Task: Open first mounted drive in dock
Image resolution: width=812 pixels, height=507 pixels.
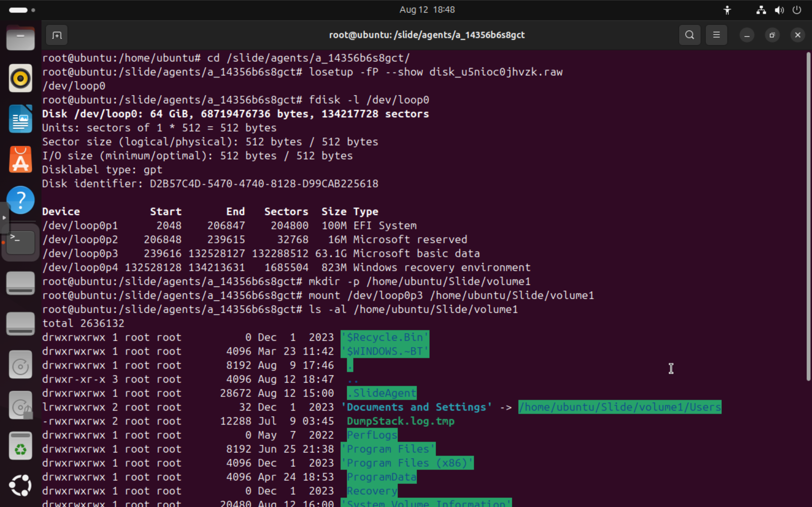Action: 20,283
